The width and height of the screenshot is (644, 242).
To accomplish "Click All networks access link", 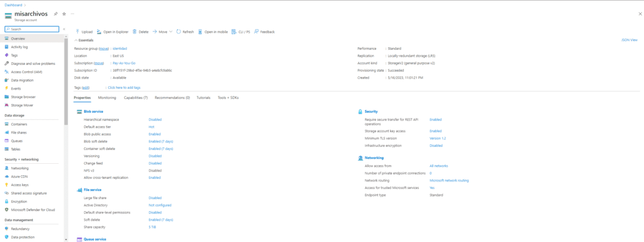I will (438, 166).
